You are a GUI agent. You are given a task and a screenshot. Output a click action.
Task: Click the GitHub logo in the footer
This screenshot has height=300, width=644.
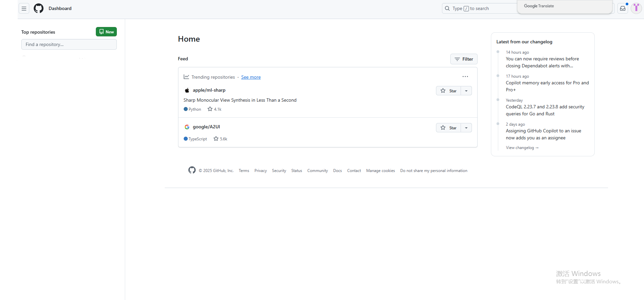192,170
